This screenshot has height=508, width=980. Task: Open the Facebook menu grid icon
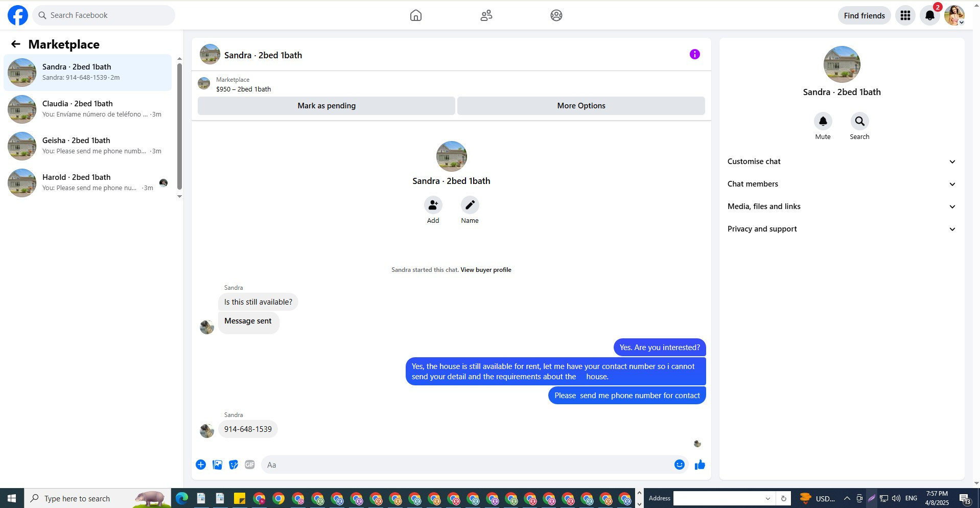tap(905, 15)
